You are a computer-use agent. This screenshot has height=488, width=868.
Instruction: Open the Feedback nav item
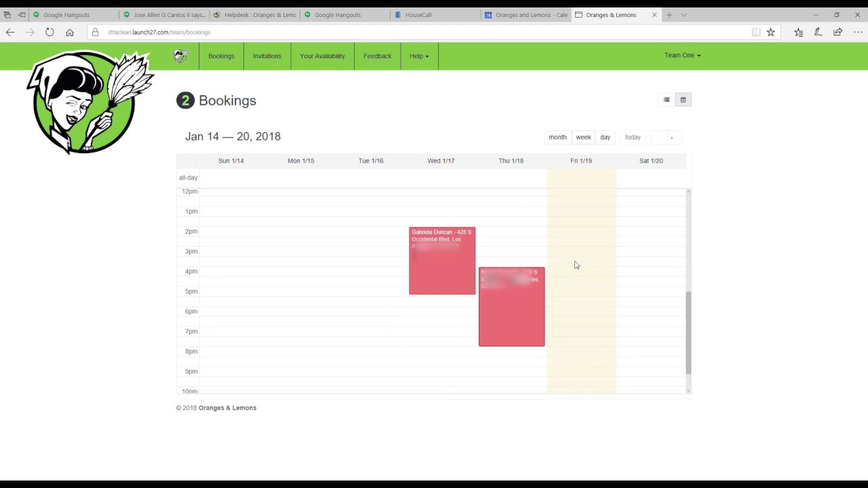(x=377, y=56)
